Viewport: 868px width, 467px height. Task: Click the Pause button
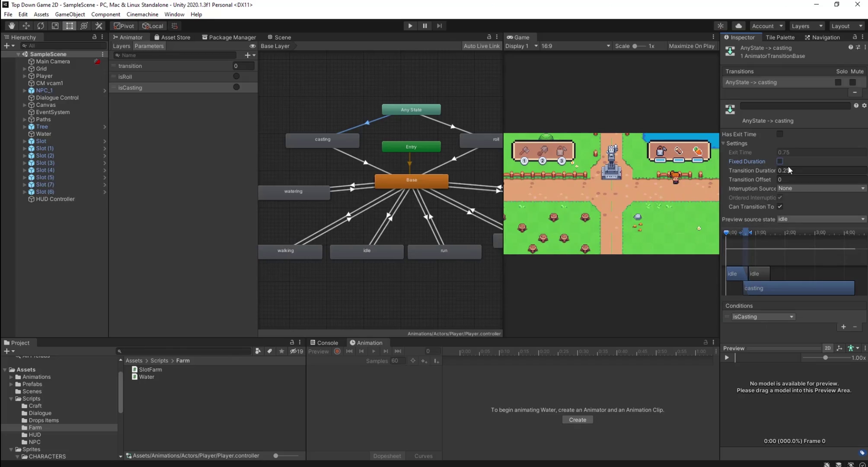pyautogui.click(x=424, y=26)
